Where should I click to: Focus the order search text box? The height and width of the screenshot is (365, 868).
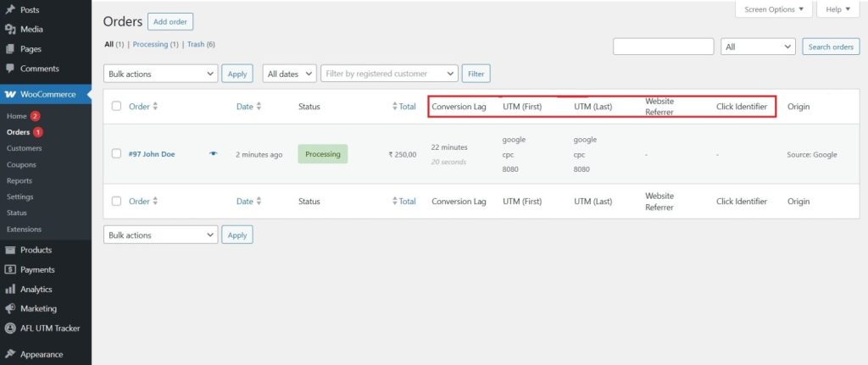pyautogui.click(x=663, y=47)
